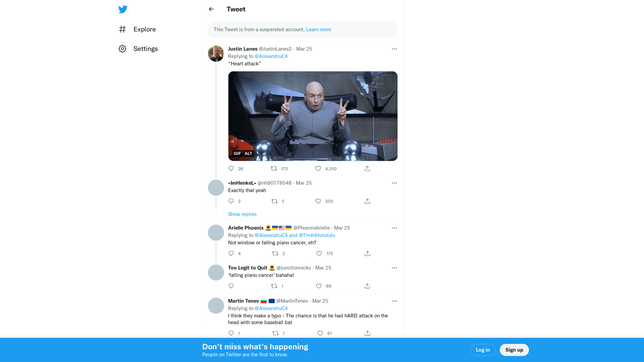Play the Dr. Evil GIF
644x362 pixels.
click(x=313, y=116)
